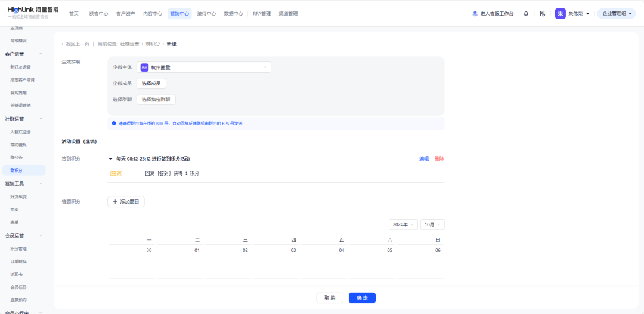
Task: Open the 2024年 year selector
Action: 403,224
